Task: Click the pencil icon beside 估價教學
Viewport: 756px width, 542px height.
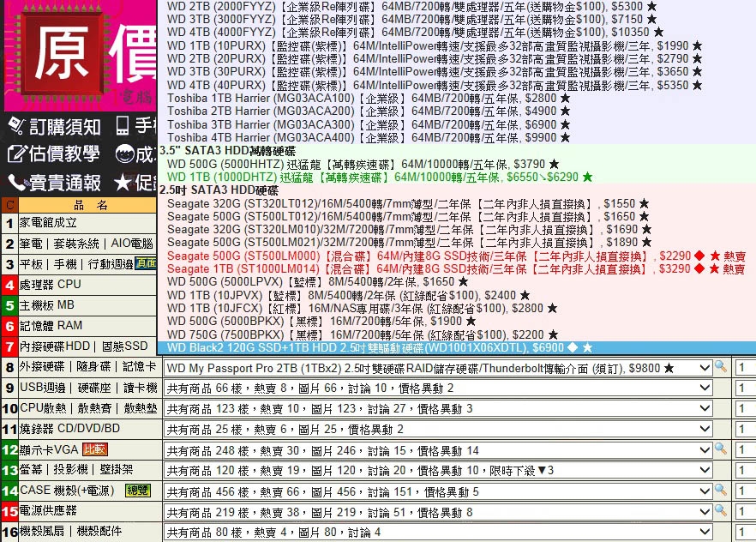Action: (16, 154)
